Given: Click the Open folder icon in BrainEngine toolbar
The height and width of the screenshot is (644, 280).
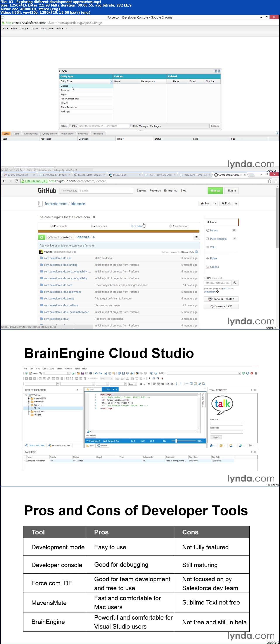Looking at the screenshot, I should [x=78, y=373].
